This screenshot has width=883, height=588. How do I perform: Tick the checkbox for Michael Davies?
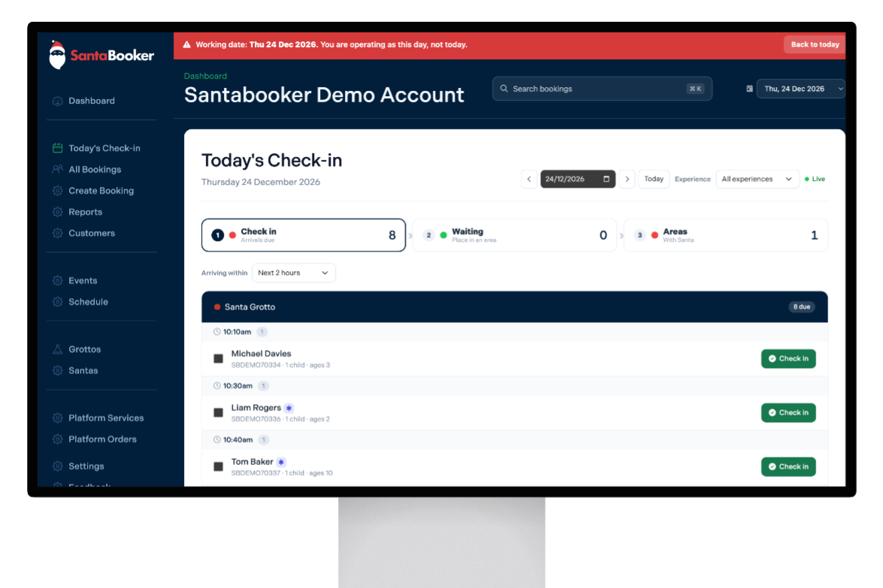pos(219,359)
